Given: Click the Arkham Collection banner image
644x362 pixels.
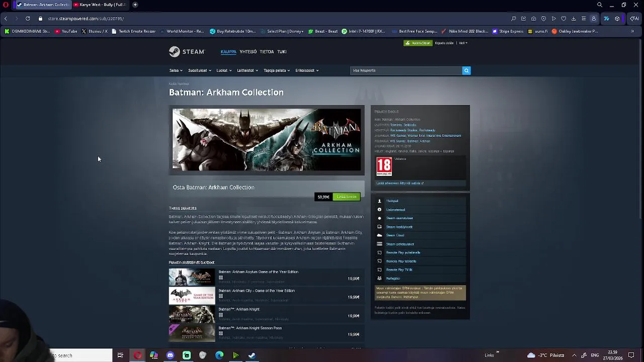Looking at the screenshot, I should coord(267,140).
